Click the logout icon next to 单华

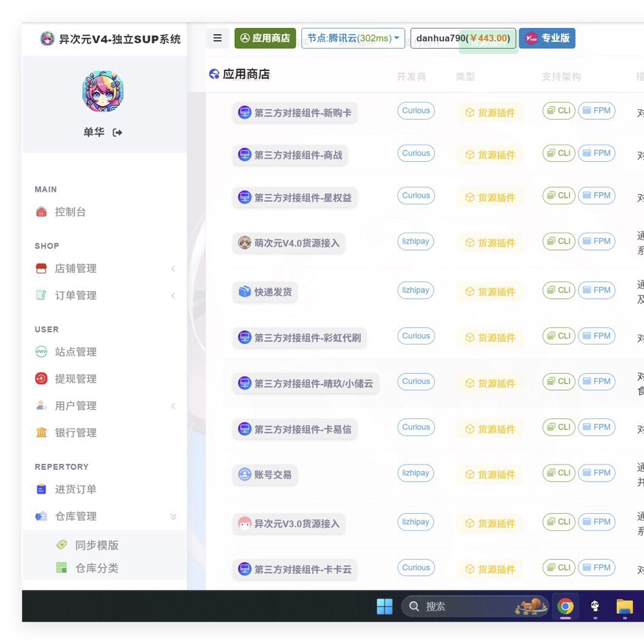pos(118,132)
